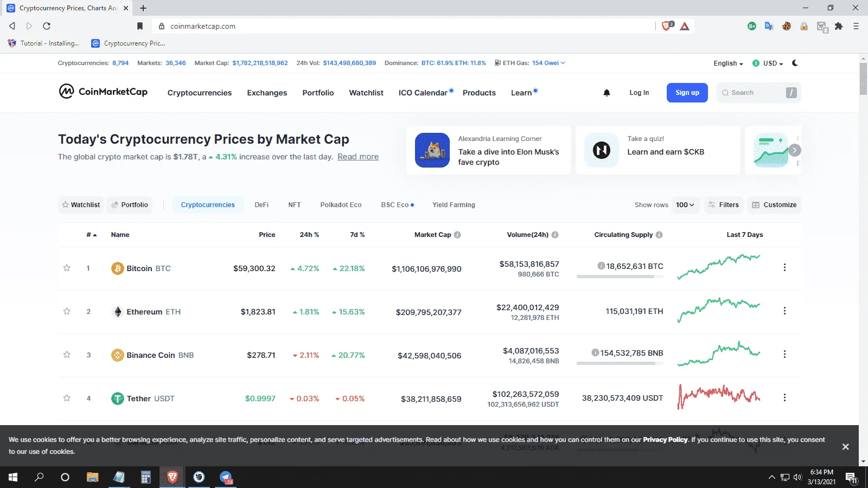Open Telegram from the taskbar

point(226,477)
